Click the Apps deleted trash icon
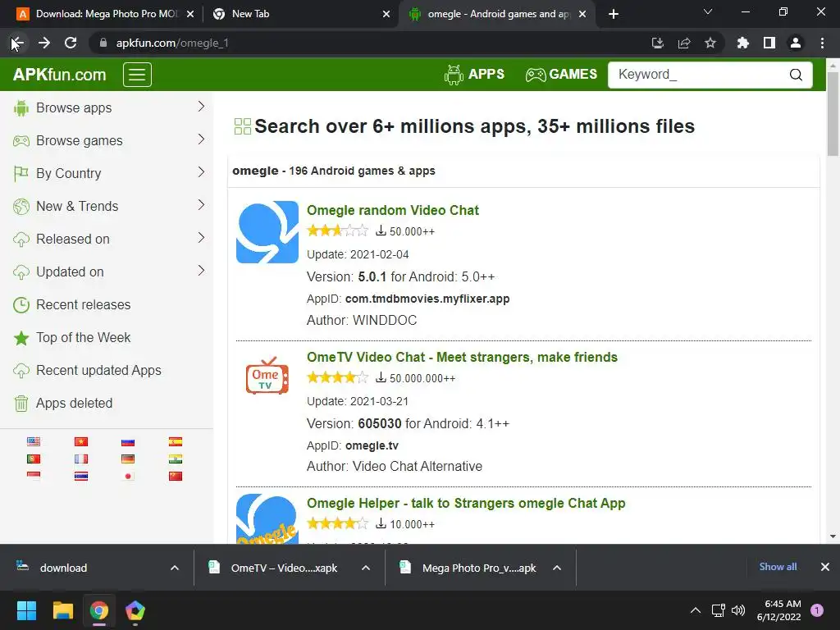Screen dimensions: 840x630 [x=21, y=404]
